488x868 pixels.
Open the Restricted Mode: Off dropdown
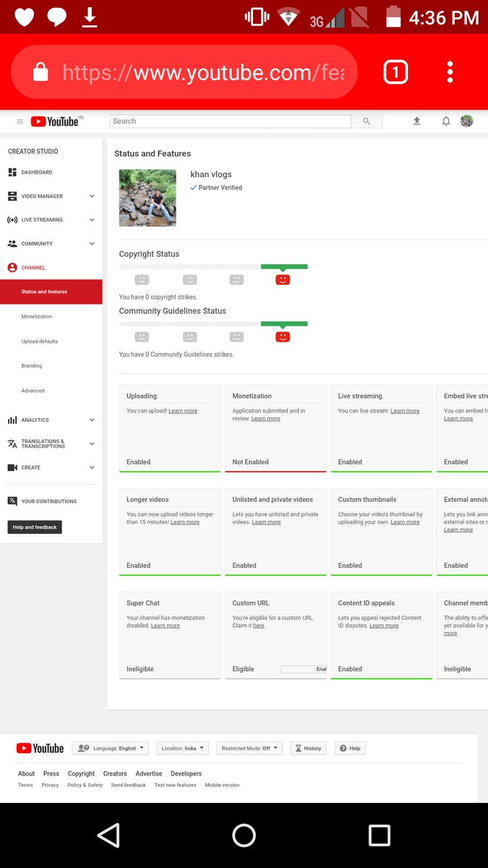(x=249, y=748)
